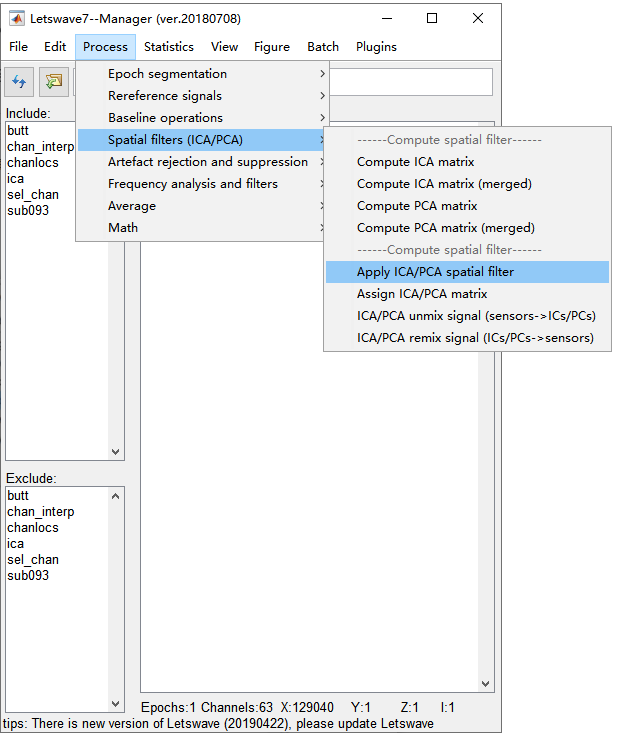This screenshot has width=640, height=733.
Task: Maximize the Letswave7 Manager window
Action: 432,18
